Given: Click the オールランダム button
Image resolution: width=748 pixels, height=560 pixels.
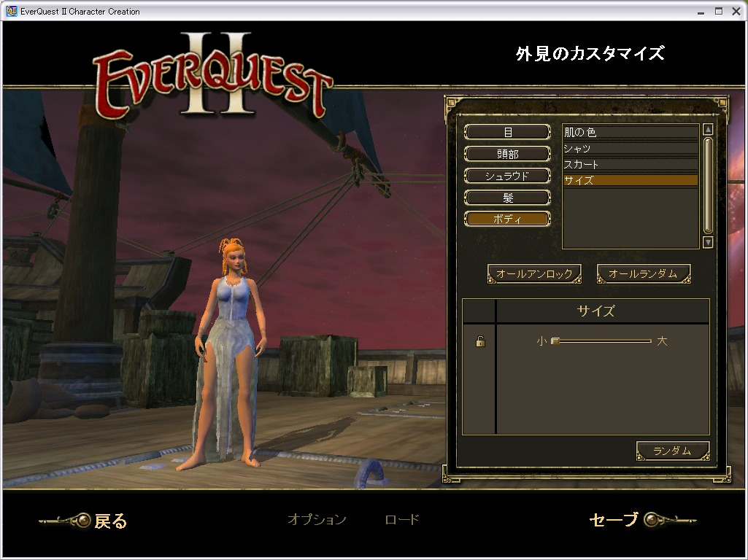Looking at the screenshot, I should pos(644,274).
